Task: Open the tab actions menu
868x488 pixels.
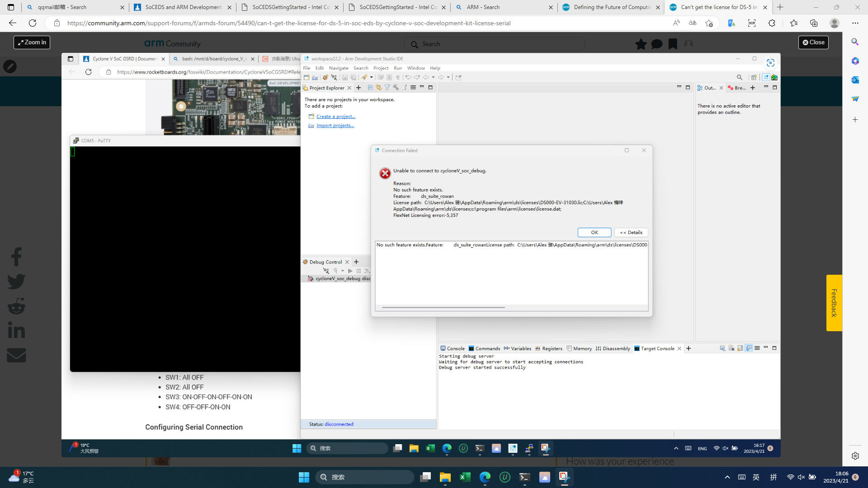Action: click(11, 7)
